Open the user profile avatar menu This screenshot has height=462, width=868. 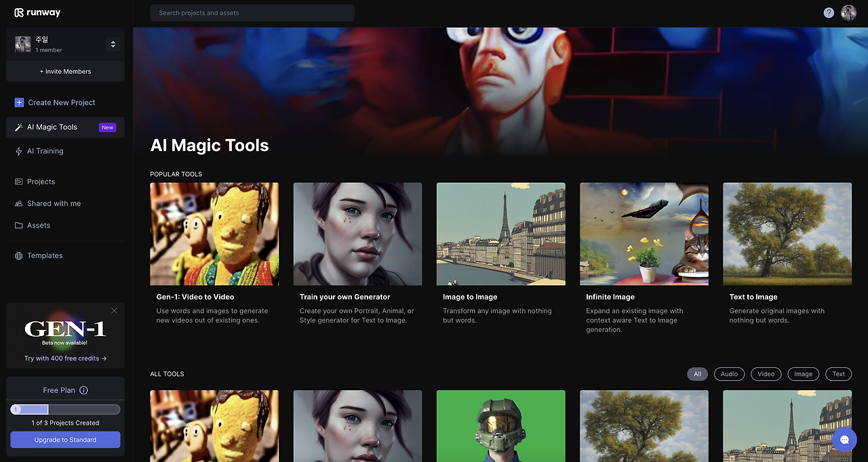click(848, 12)
